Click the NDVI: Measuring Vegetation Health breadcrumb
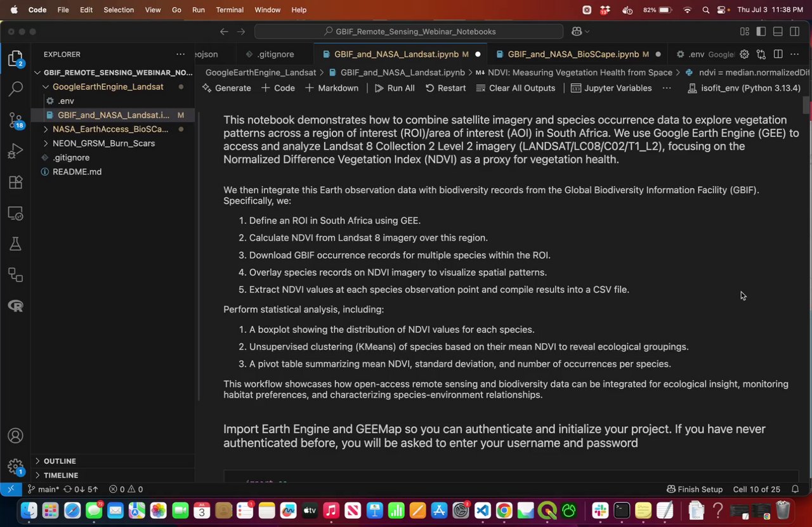812x527 pixels. pos(573,72)
